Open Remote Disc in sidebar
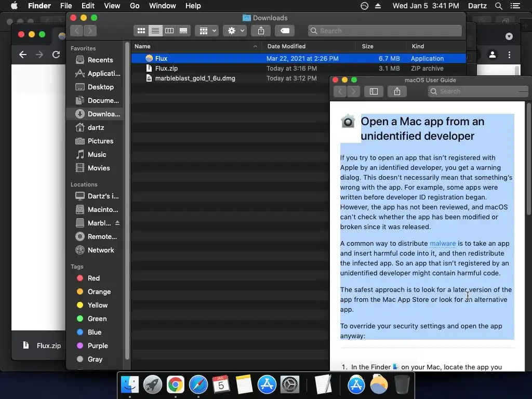 pyautogui.click(x=95, y=237)
